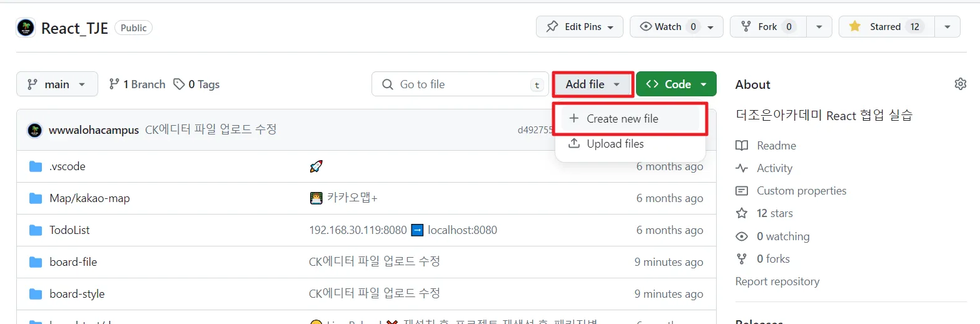This screenshot has height=324, width=980.
Task: Select Create new file menu item
Action: [630, 119]
